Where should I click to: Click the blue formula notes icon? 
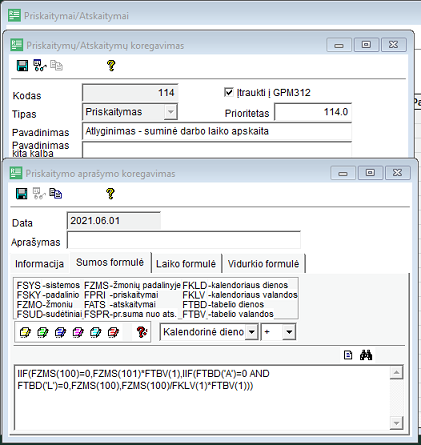[x=60, y=332]
